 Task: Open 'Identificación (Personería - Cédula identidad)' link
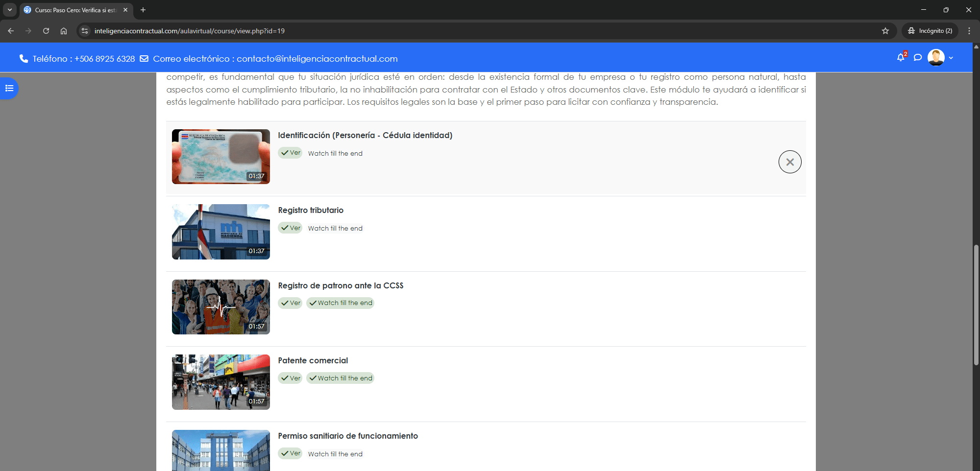click(365, 135)
